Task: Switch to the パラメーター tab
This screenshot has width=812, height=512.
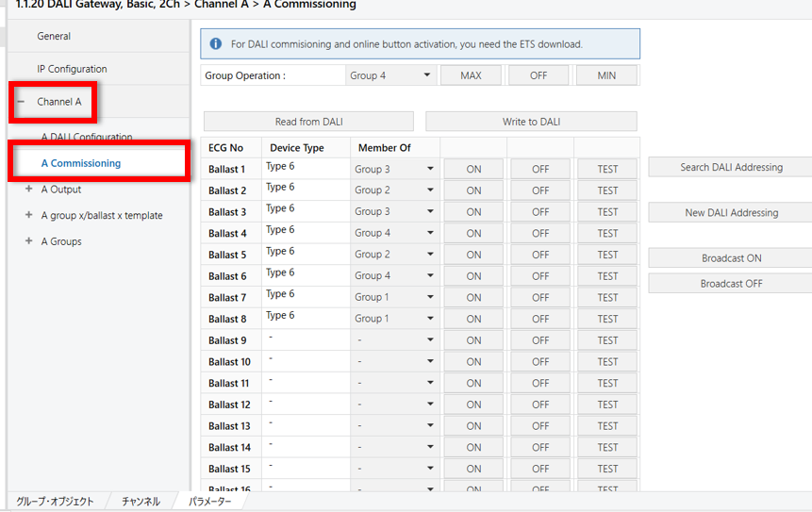Action: coord(209,502)
